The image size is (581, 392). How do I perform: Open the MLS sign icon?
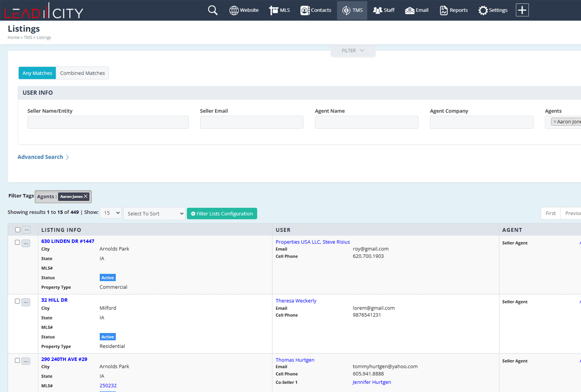pyautogui.click(x=273, y=10)
